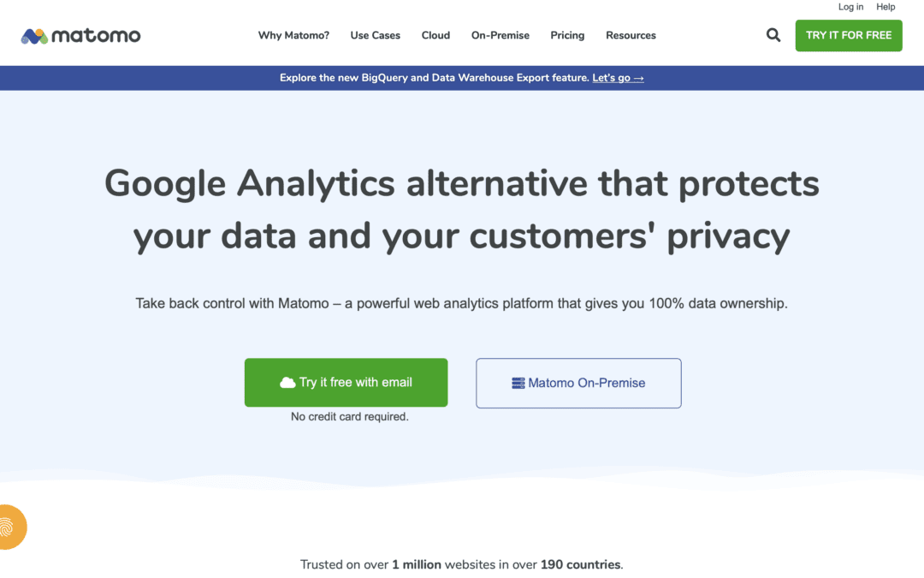Click the cloud icon on the green button
Image resolution: width=924 pixels, height=578 pixels.
pyautogui.click(x=287, y=383)
